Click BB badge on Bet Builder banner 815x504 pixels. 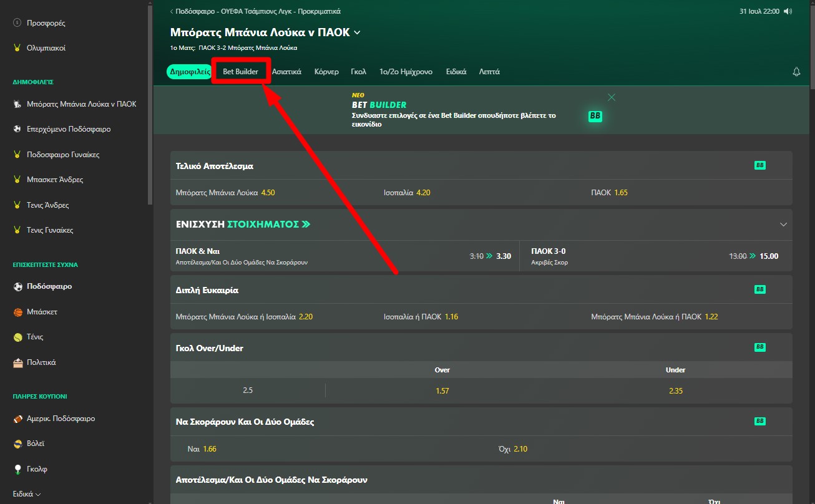[x=595, y=116]
